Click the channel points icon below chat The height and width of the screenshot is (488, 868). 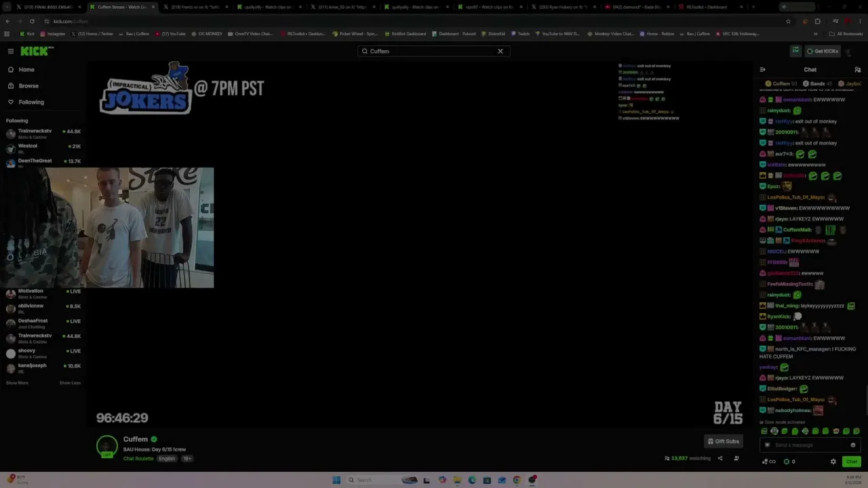769,462
